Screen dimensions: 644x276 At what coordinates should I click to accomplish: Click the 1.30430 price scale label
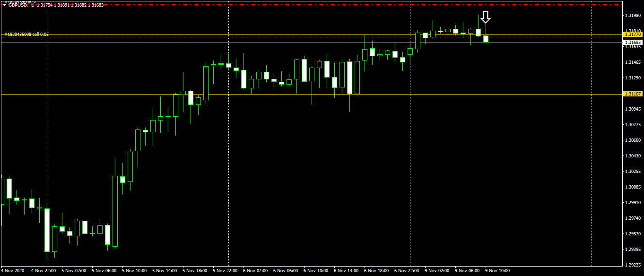(x=633, y=155)
